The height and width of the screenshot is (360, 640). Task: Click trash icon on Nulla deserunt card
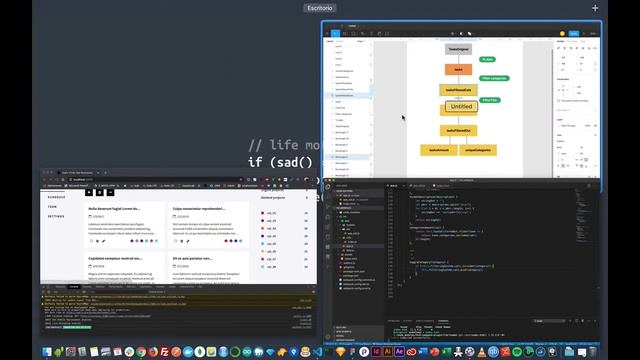tap(97, 241)
